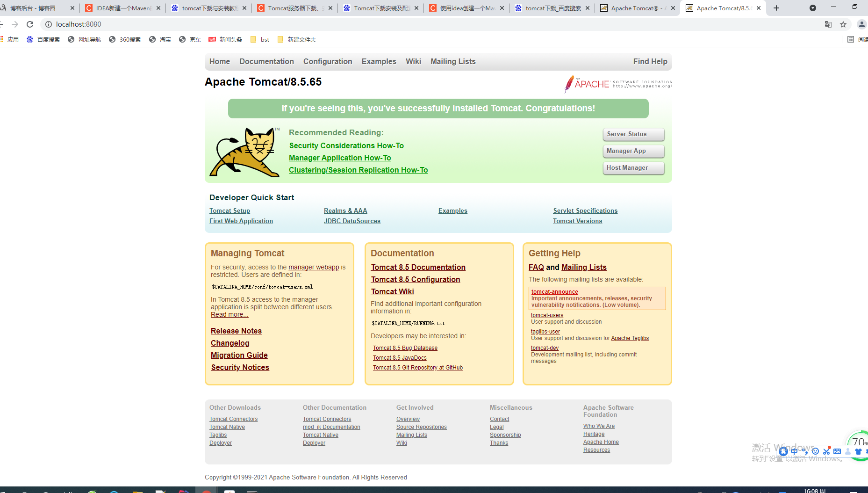868x493 pixels.
Task: Open Documentation in the Tomcat navigation bar
Action: (267, 62)
